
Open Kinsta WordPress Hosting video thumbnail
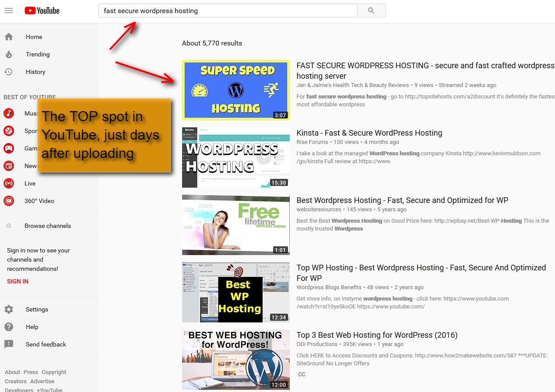(236, 157)
